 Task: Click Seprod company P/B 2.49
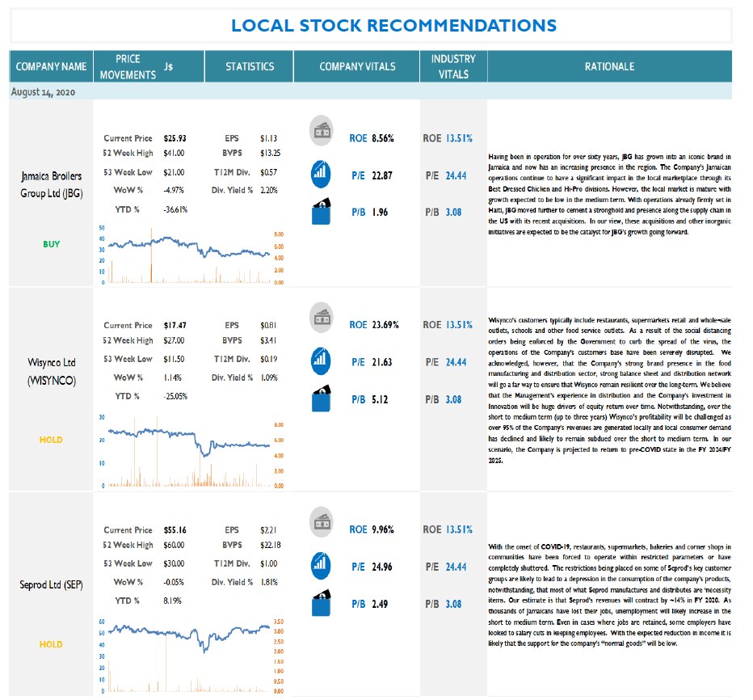pyautogui.click(x=380, y=604)
